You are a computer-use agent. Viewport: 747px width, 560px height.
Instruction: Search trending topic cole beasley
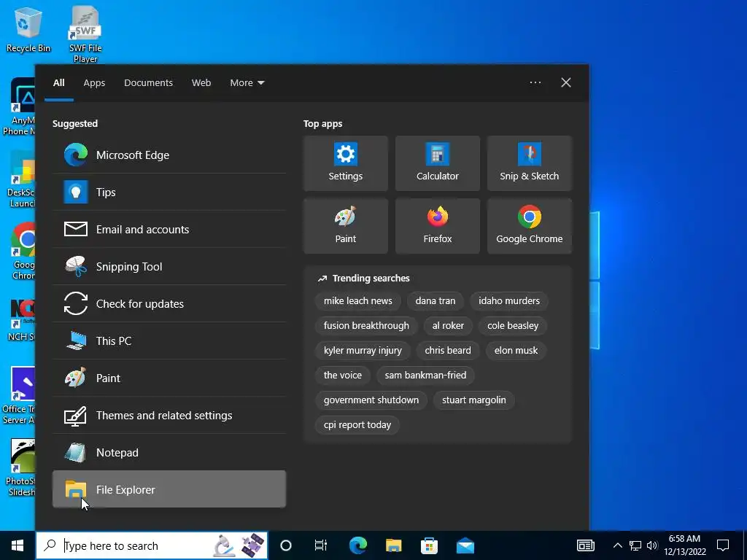(x=513, y=326)
